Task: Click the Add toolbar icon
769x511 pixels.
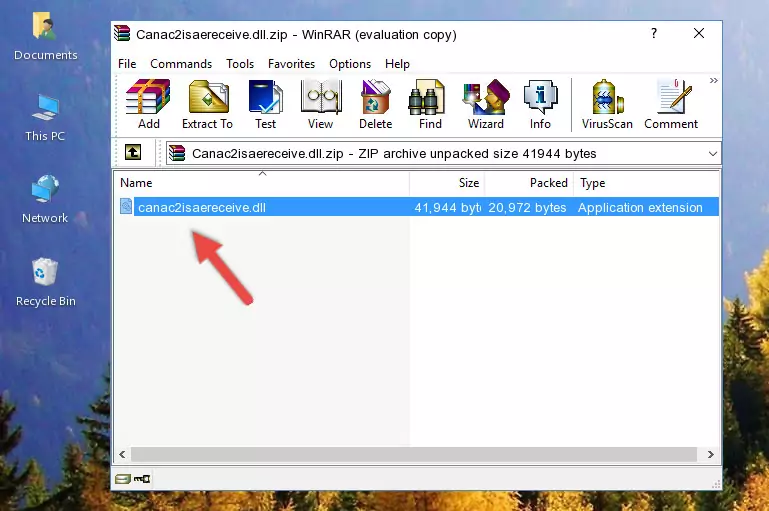Action: click(148, 104)
